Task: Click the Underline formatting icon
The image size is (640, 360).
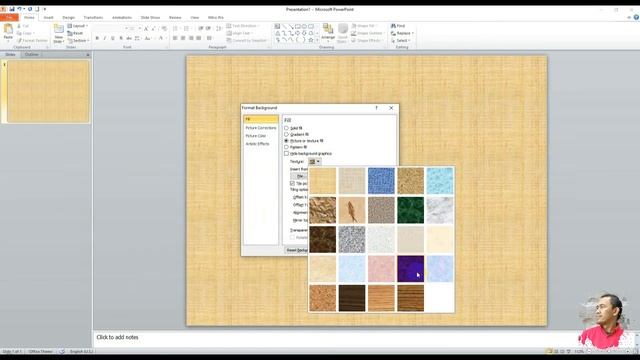Action: pos(113,38)
